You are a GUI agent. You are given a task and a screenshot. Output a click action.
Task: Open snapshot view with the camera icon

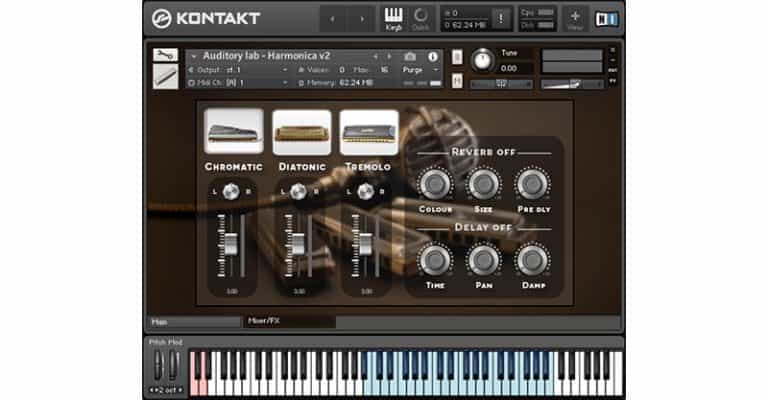coord(410,57)
